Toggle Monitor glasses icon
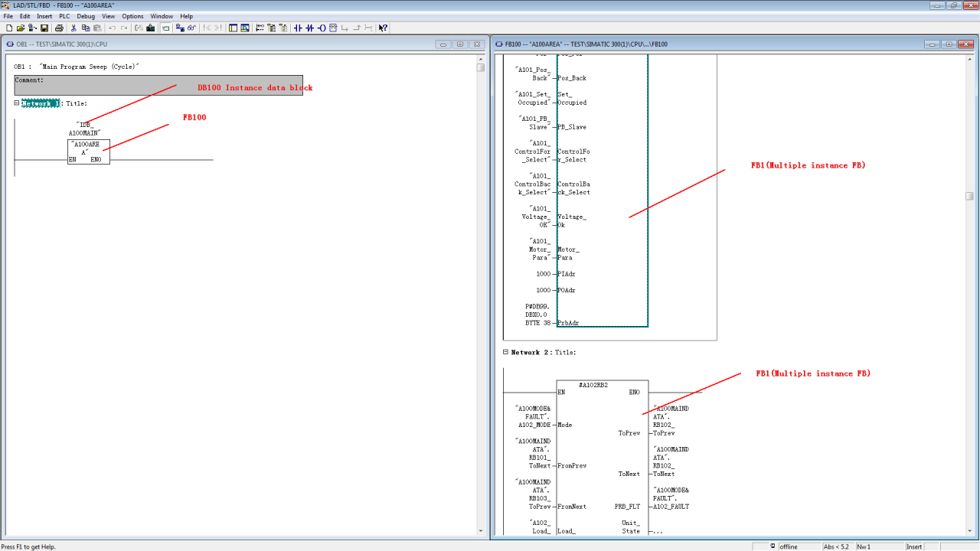The width and height of the screenshot is (980, 551). click(x=192, y=28)
